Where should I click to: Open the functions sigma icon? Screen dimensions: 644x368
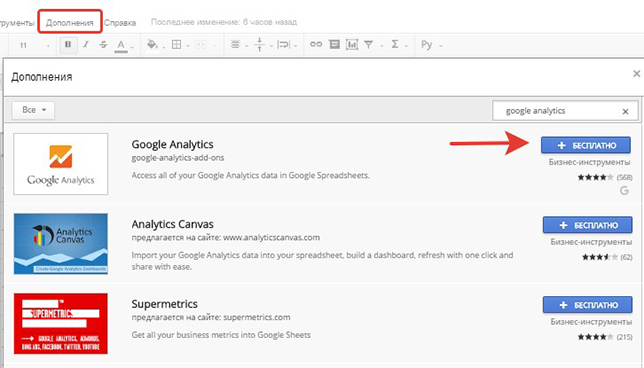[394, 44]
